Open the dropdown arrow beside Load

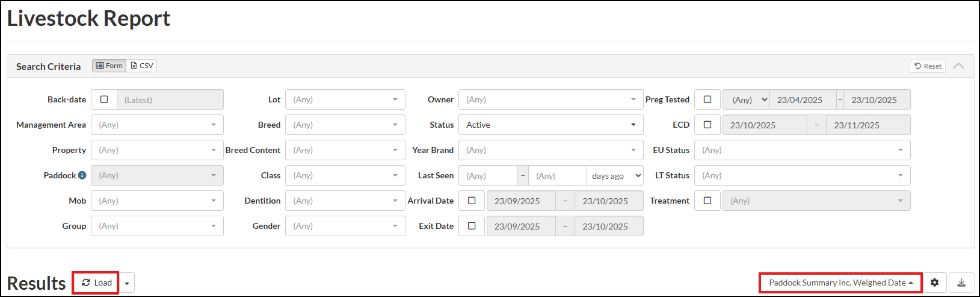pyautogui.click(x=127, y=283)
